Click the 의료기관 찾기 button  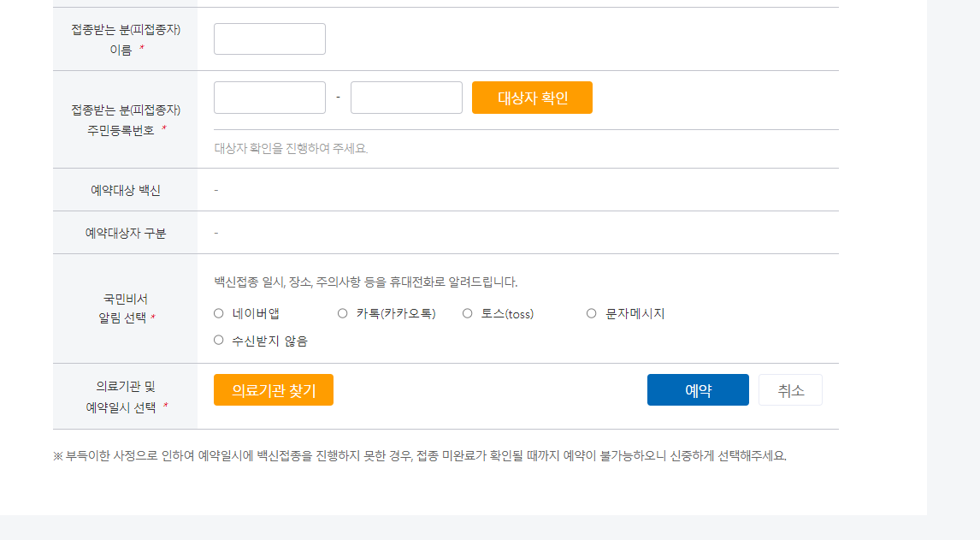coord(274,390)
